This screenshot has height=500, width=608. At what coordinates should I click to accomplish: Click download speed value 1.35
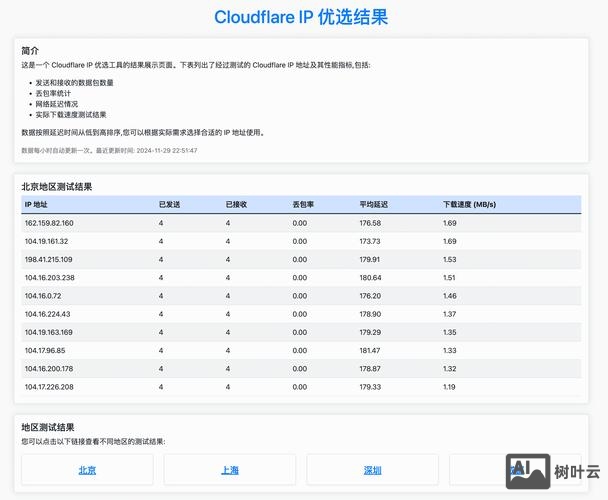450,332
